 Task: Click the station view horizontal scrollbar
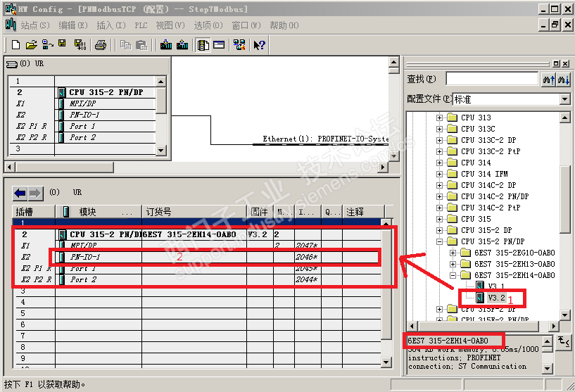[x=196, y=167]
